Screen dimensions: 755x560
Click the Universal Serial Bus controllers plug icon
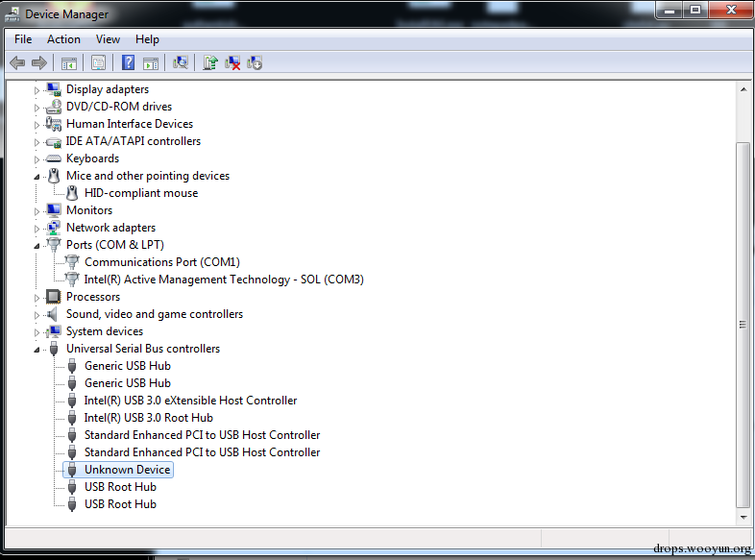point(54,349)
